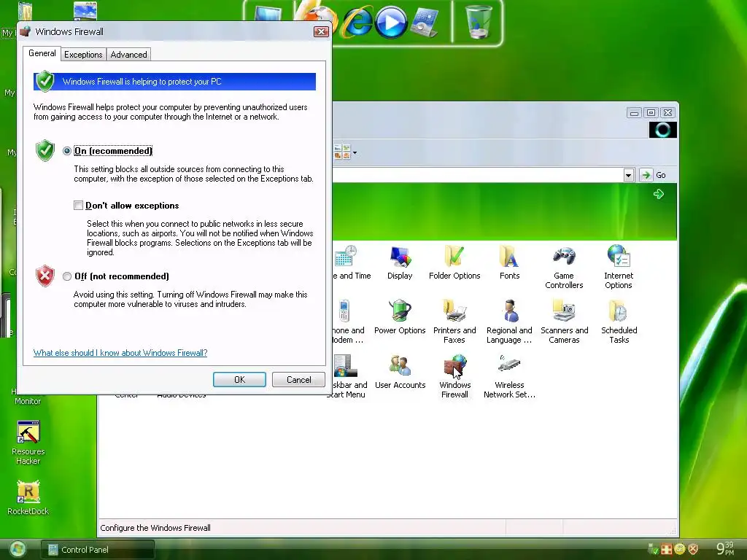Select the Off (not recommended) option
Image resolution: width=747 pixels, height=560 pixels.
click(67, 276)
